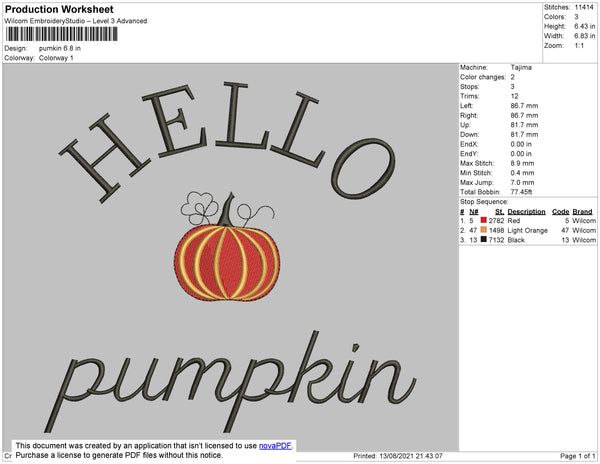Click the HELLO arched lettering in the design

tap(227, 142)
